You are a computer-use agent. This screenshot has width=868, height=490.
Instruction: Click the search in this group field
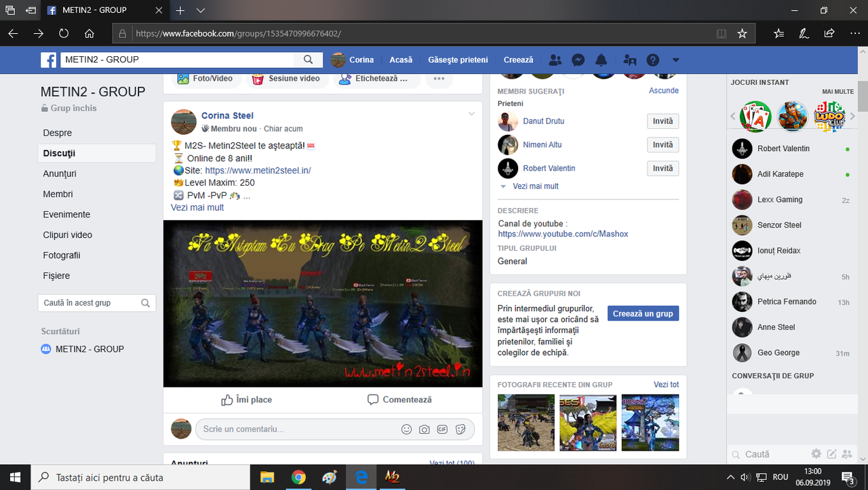click(x=97, y=303)
